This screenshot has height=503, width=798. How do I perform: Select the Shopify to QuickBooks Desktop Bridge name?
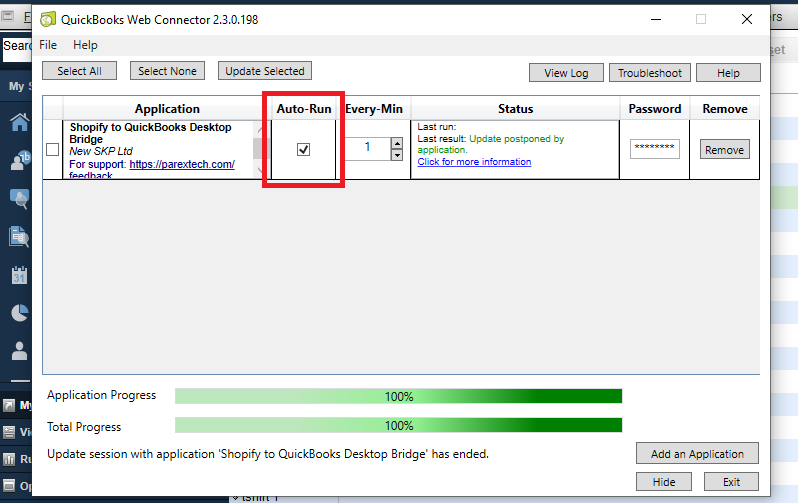coord(151,133)
